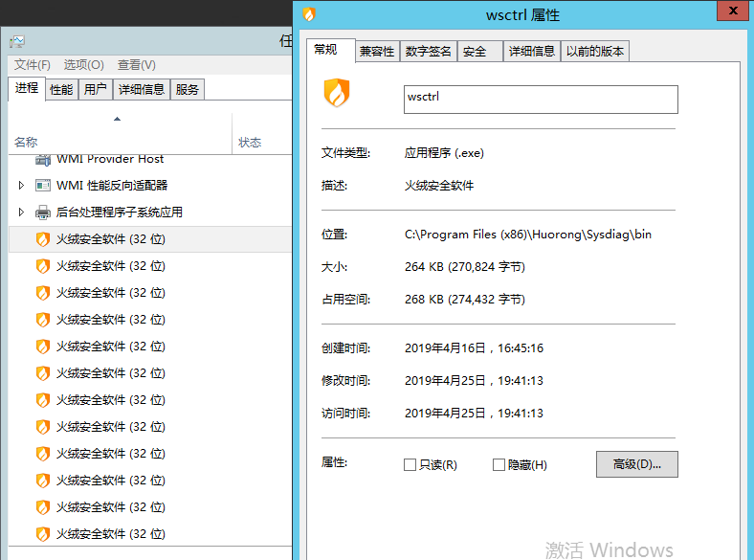The height and width of the screenshot is (560, 754).
Task: Click the 状态 column header
Action: [x=250, y=143]
